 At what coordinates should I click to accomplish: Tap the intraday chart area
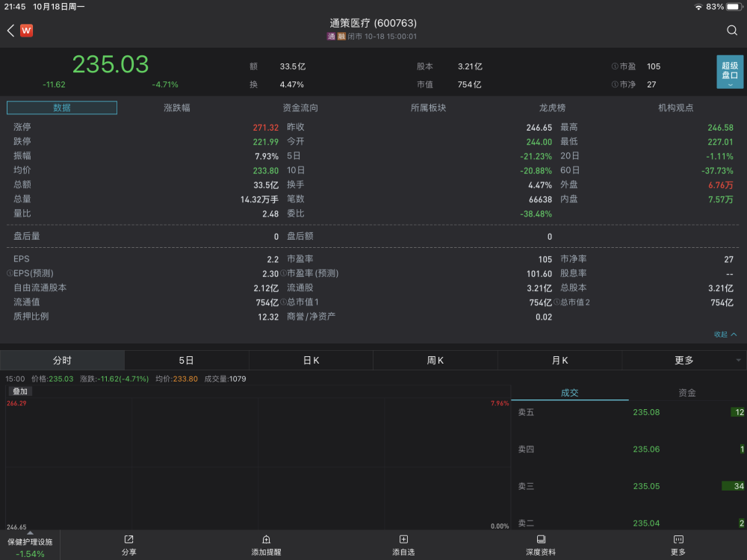[x=258, y=464]
